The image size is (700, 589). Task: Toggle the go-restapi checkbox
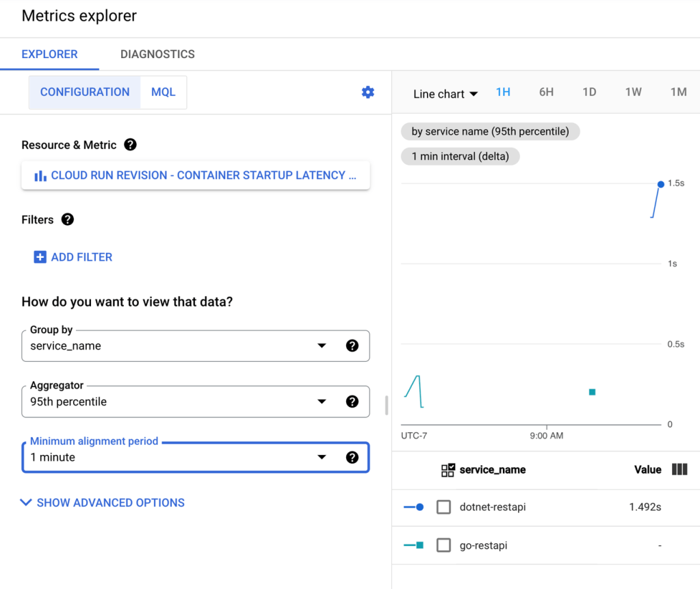point(443,545)
